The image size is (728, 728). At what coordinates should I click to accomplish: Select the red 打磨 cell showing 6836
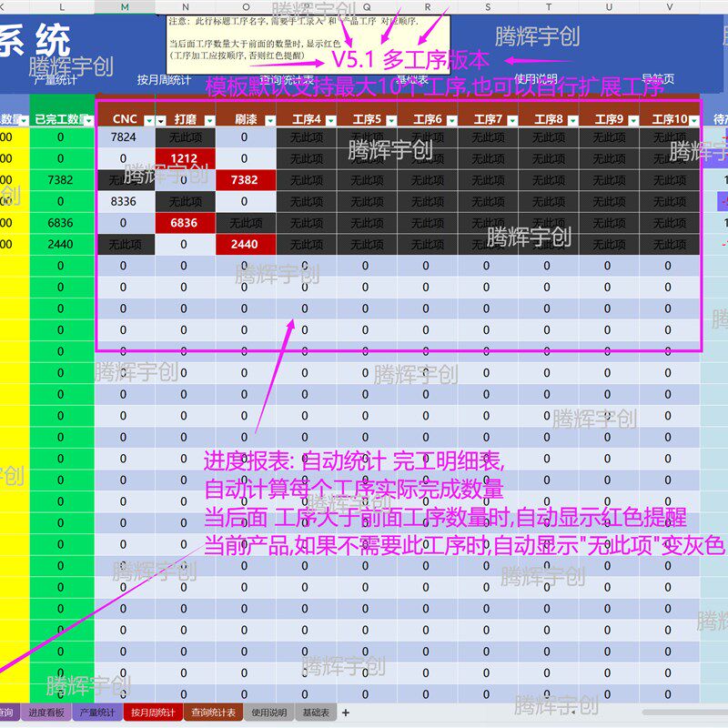[x=186, y=223]
